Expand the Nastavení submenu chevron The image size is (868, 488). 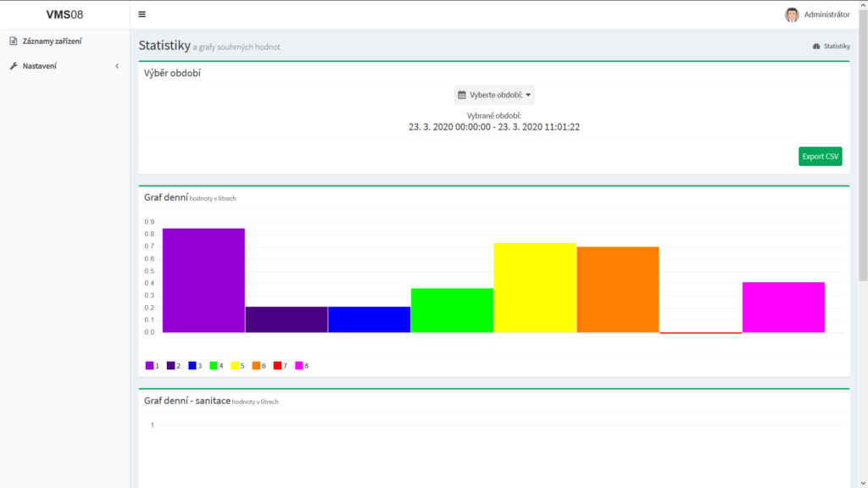(x=117, y=66)
